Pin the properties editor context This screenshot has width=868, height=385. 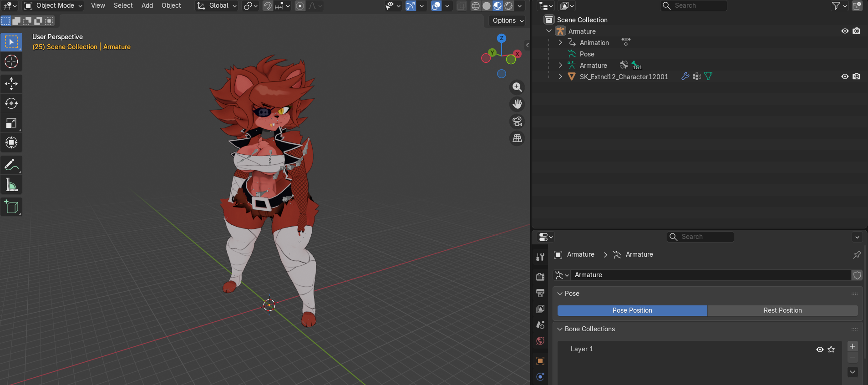(857, 254)
